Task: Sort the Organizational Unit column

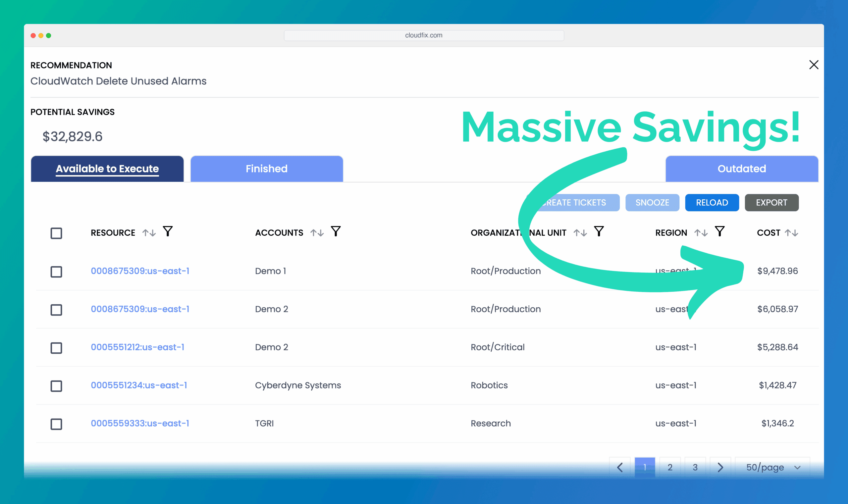Action: tap(580, 233)
